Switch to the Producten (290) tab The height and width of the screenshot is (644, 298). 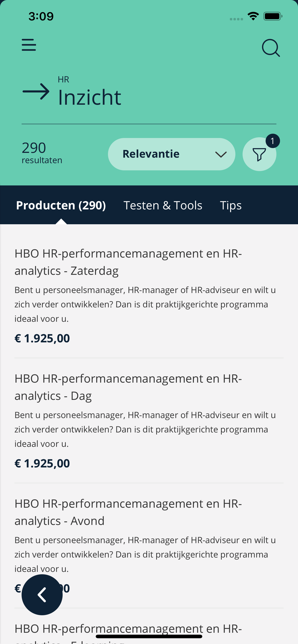pyautogui.click(x=61, y=205)
